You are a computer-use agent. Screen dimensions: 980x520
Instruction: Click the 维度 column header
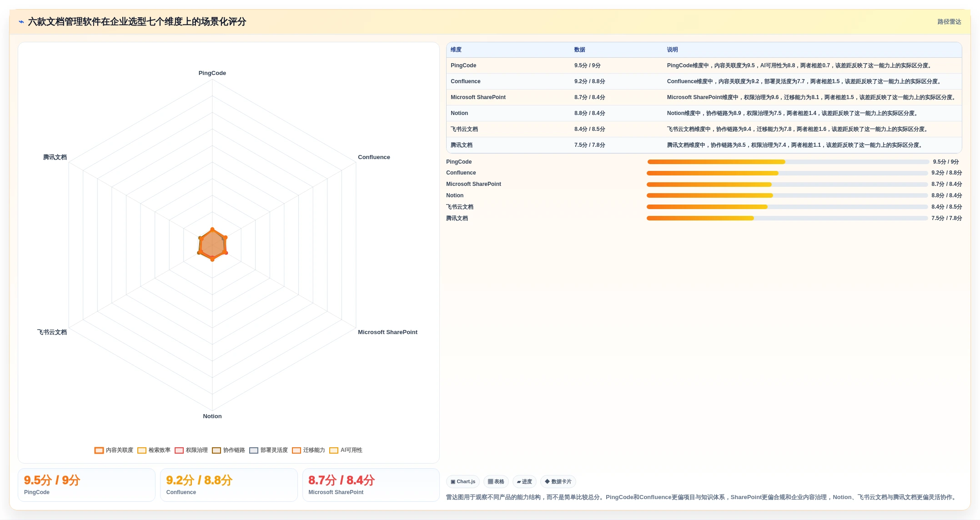[456, 50]
